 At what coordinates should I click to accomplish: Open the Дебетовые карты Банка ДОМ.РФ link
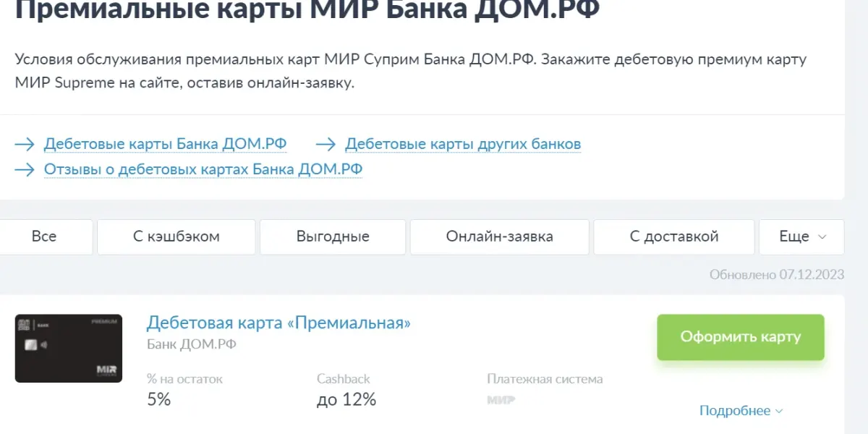165,144
